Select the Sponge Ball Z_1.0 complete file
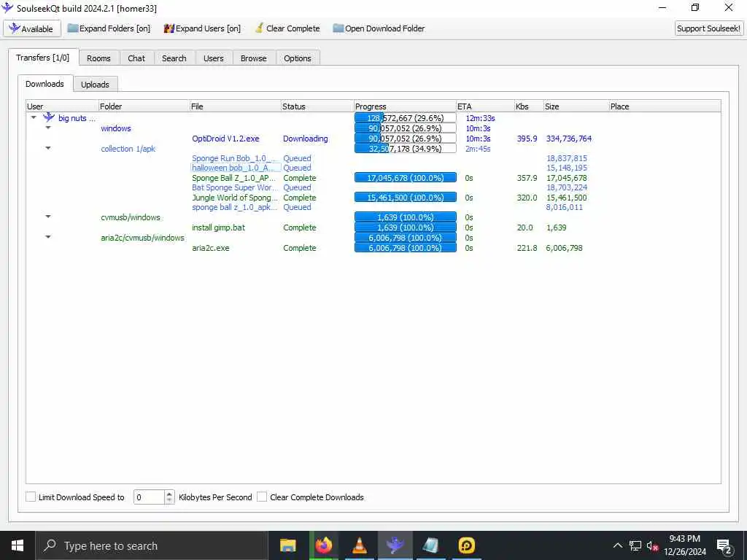Image resolution: width=747 pixels, height=560 pixels. tap(234, 178)
